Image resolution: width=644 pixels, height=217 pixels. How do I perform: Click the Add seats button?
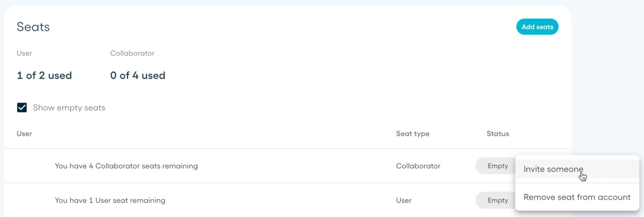coord(537,27)
